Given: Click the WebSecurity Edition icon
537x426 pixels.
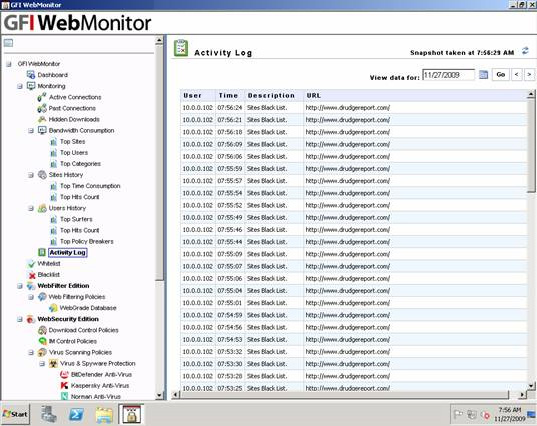Looking at the screenshot, I should pyautogui.click(x=31, y=319).
